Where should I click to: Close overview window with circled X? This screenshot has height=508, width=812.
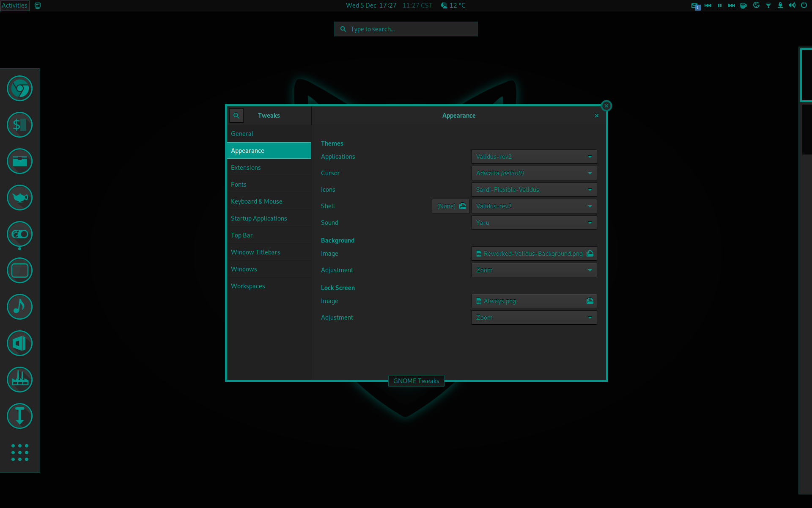tap(606, 106)
